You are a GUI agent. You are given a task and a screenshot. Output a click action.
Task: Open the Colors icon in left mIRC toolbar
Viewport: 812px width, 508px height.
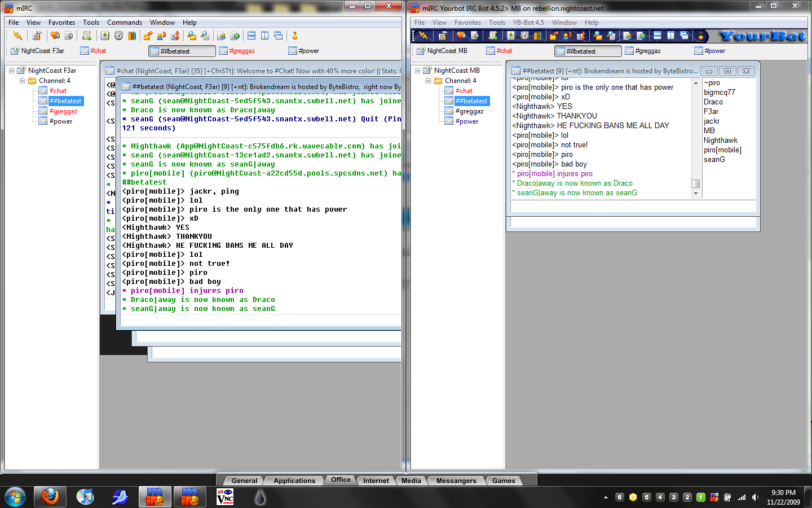[132, 36]
